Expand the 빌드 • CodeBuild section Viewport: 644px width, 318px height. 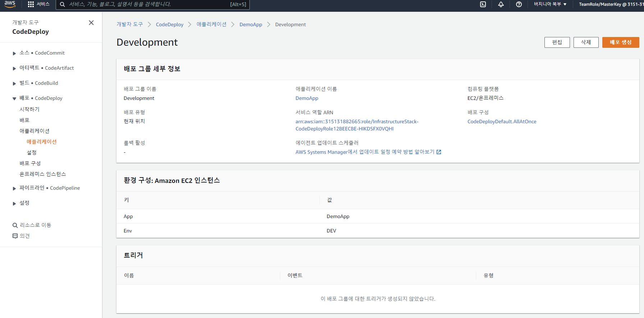tap(14, 83)
